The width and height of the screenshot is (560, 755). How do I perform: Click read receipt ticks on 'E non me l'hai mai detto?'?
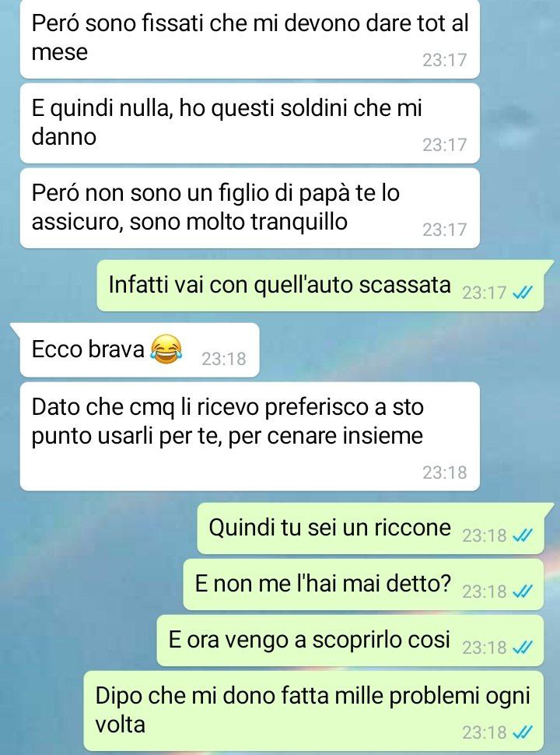pyautogui.click(x=523, y=591)
